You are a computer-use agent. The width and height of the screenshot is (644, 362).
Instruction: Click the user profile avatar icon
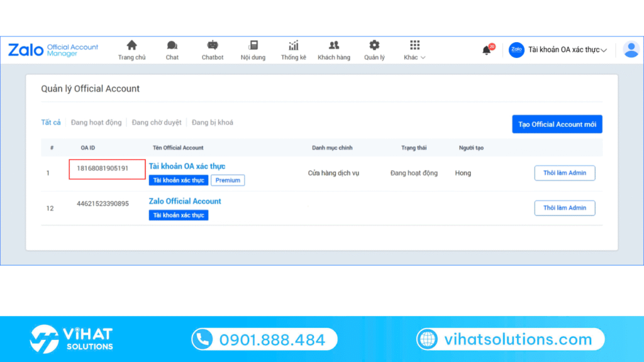pyautogui.click(x=631, y=50)
